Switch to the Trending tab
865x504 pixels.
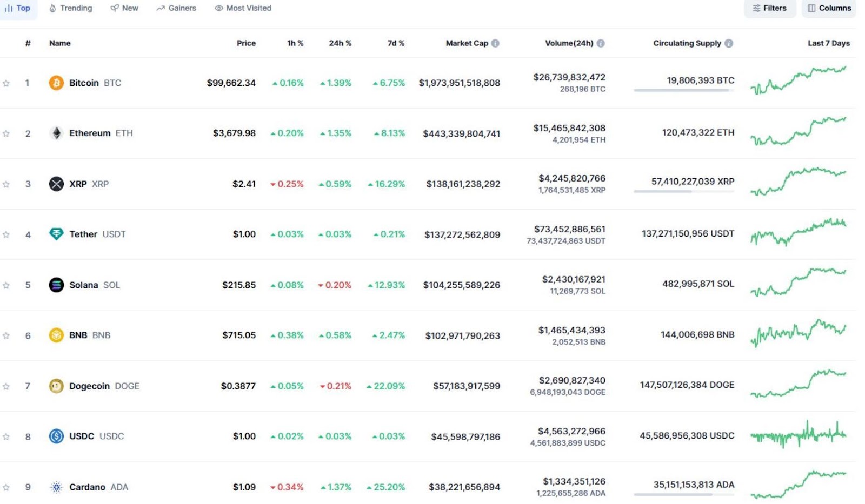click(x=71, y=8)
